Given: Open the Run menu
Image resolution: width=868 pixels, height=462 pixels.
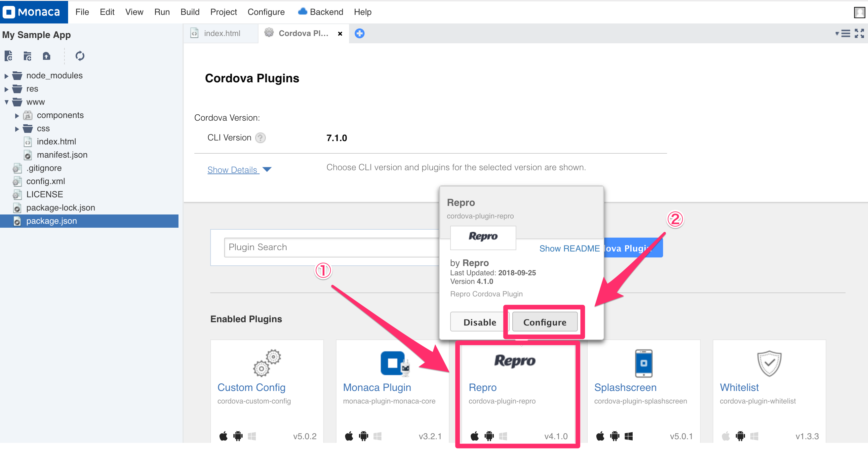Looking at the screenshot, I should (162, 12).
